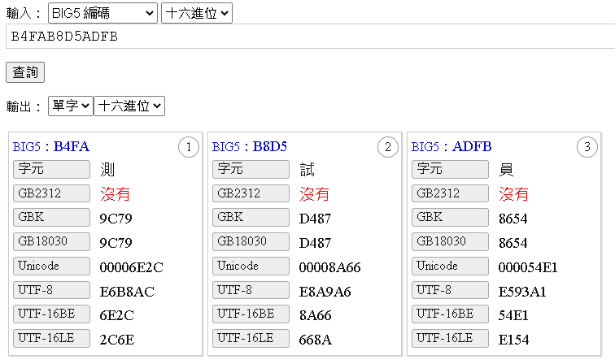Screen dimensions: 615x364
Task: Click UTF-16LE value 2C6E
Action: pyautogui.click(x=117, y=340)
